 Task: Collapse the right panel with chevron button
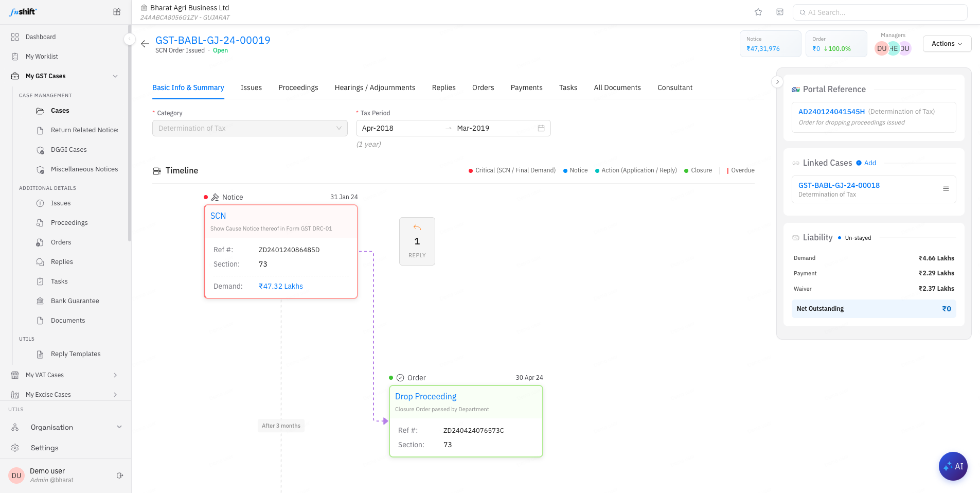pyautogui.click(x=777, y=82)
